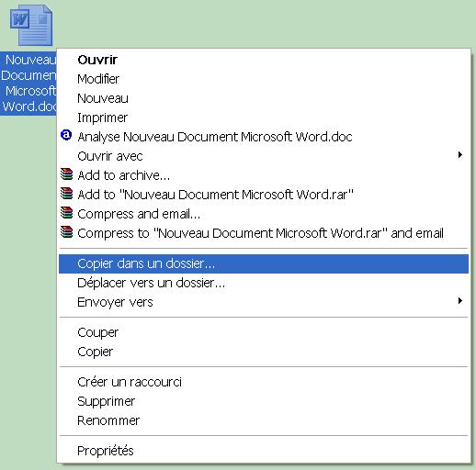Choose Couper from the menu
This screenshot has height=470, width=476.
click(264, 332)
